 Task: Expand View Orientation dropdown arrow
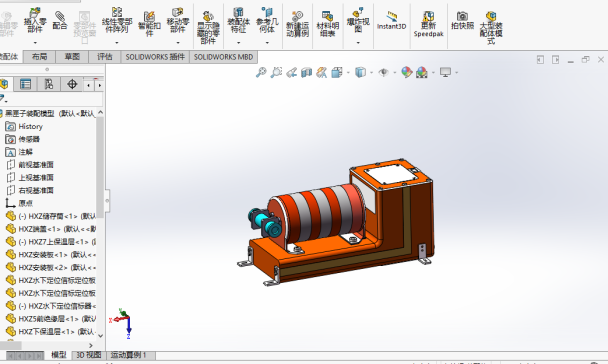click(348, 72)
